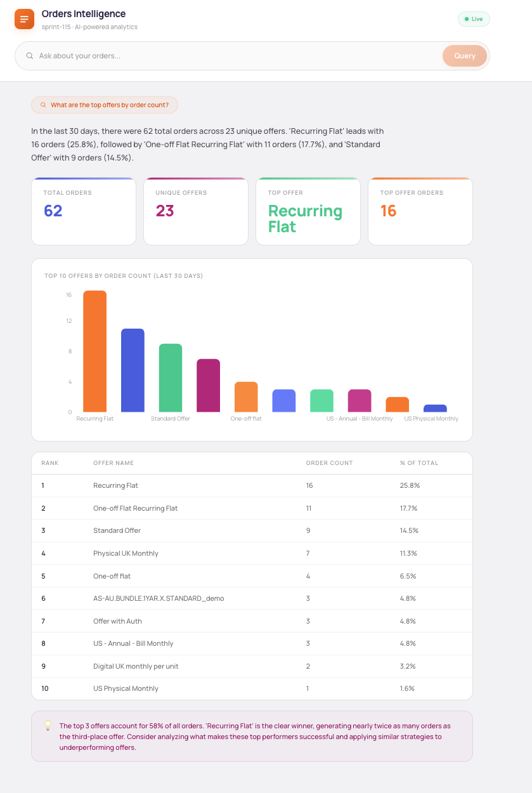Click the search magnifier icon in query bar
The image size is (532, 793).
point(29,56)
